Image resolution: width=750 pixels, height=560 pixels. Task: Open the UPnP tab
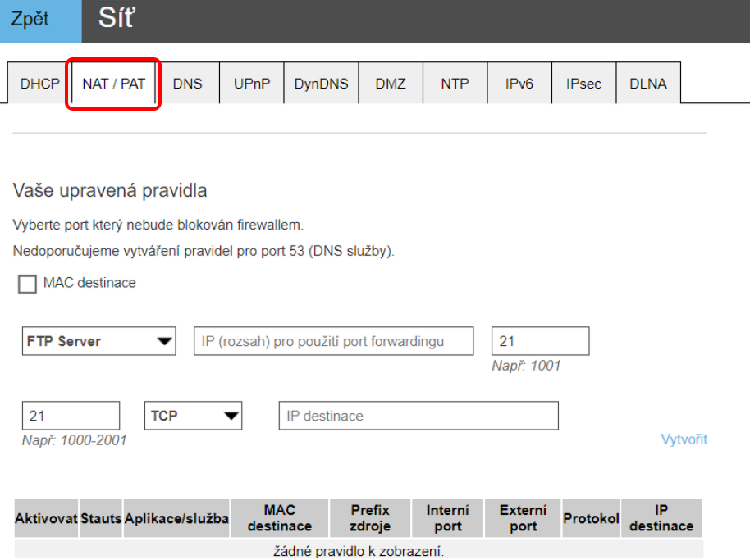coord(252,84)
